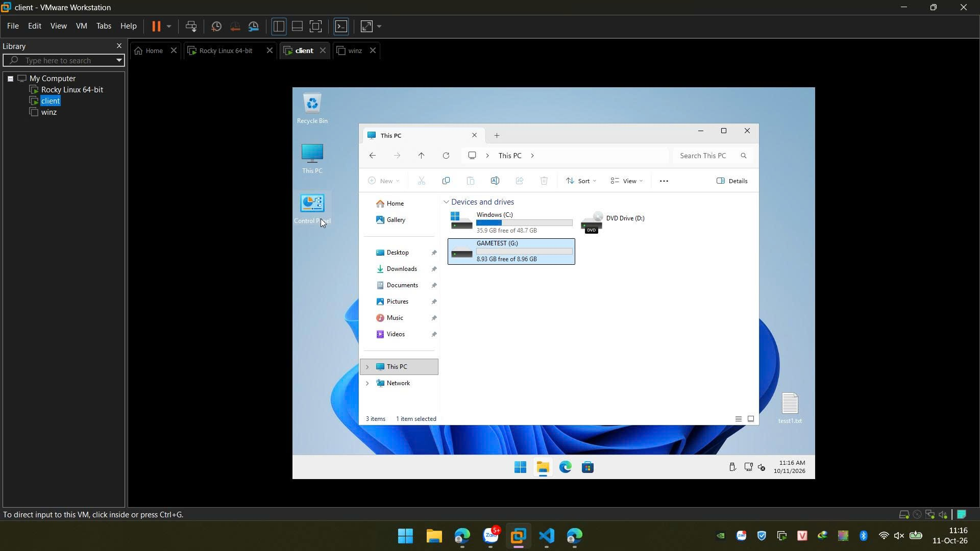
Task: Open the snapshot manager icon
Action: tap(254, 26)
